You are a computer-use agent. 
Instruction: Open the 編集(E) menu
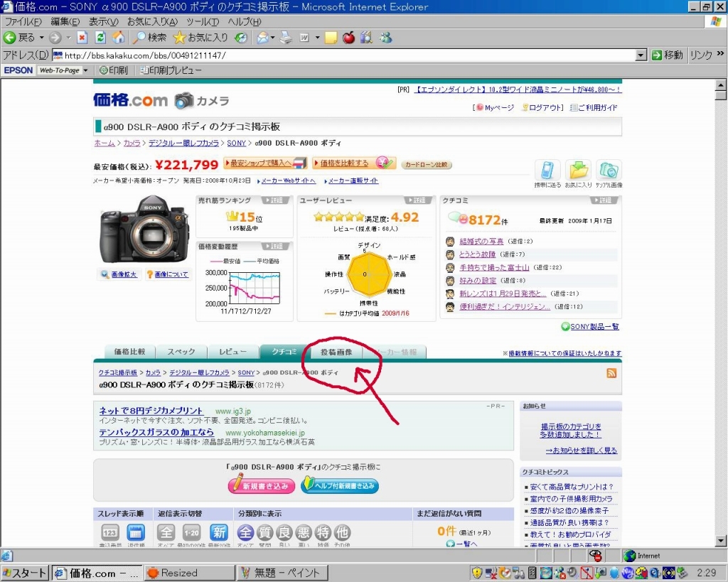(x=65, y=21)
